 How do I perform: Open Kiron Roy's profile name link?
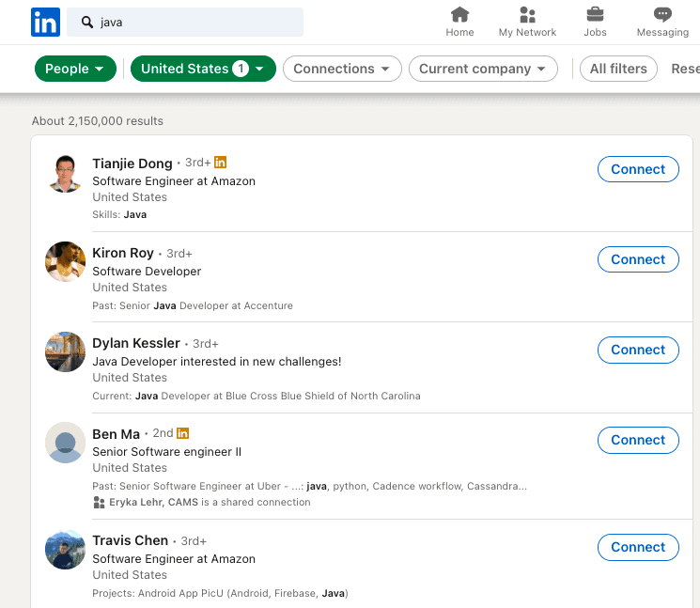tap(123, 254)
